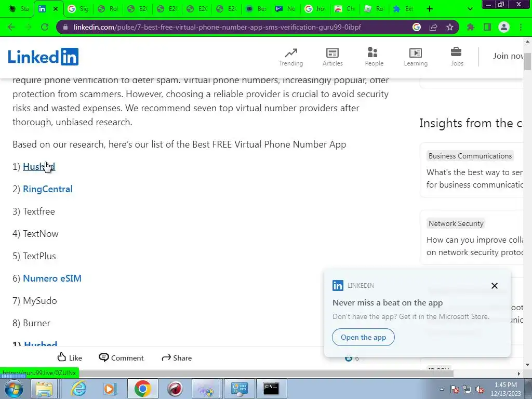The height and width of the screenshot is (399, 532).
Task: Click the address bar URL
Action: pyautogui.click(x=217, y=27)
